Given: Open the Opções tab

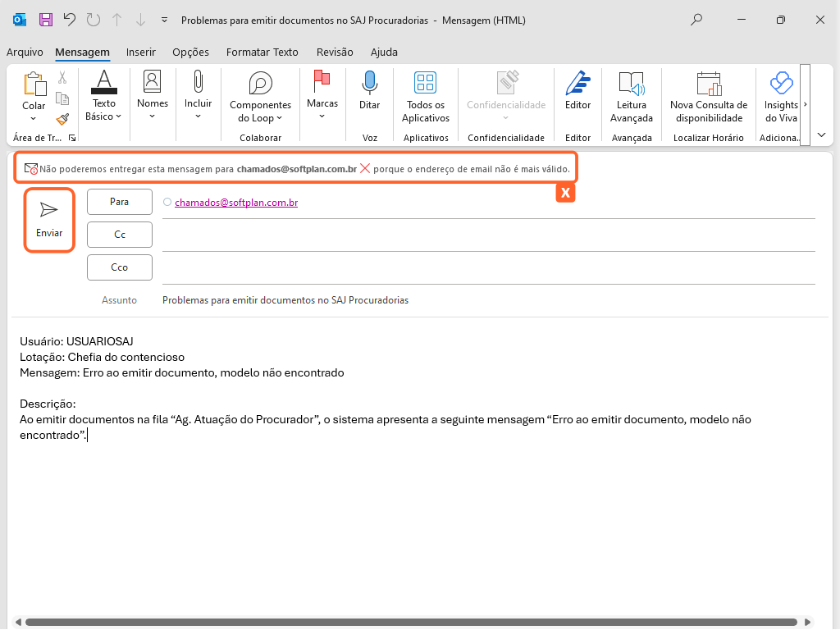Looking at the screenshot, I should click(x=190, y=52).
